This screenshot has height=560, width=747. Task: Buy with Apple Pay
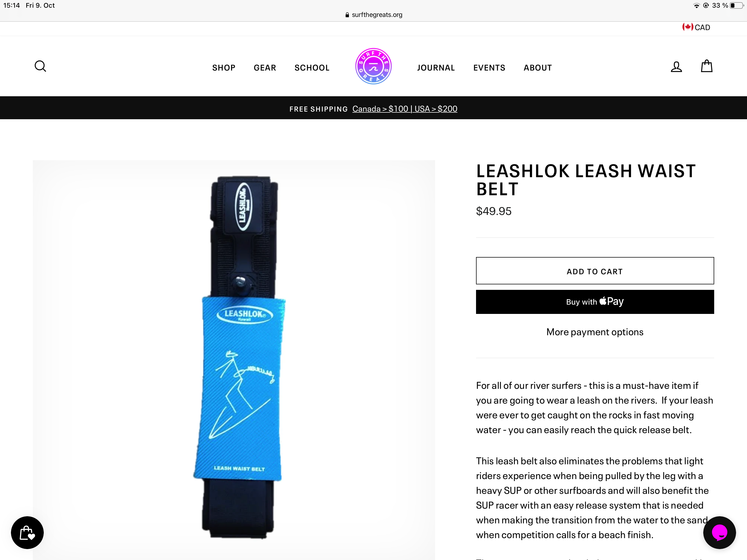coord(595,302)
